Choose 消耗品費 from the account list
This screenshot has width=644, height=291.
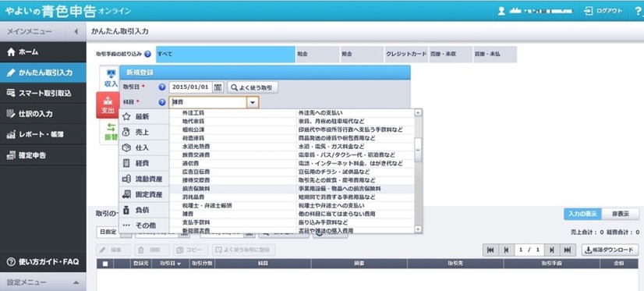[292, 197]
